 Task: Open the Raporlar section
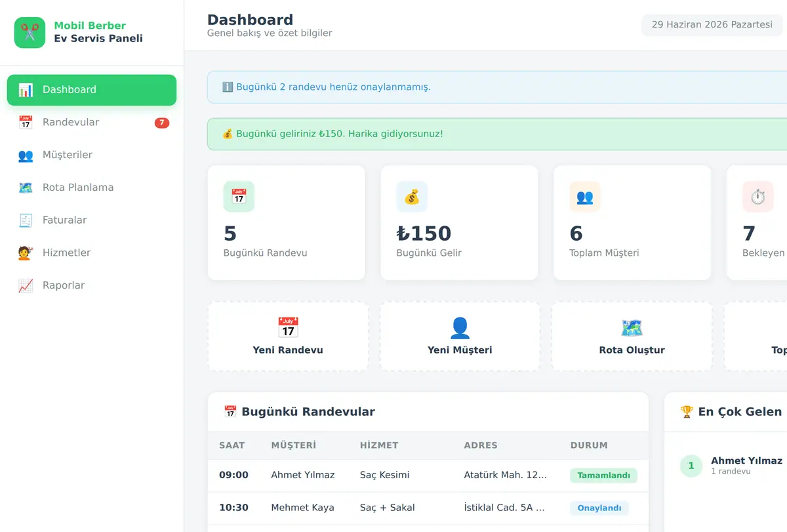coord(92,286)
